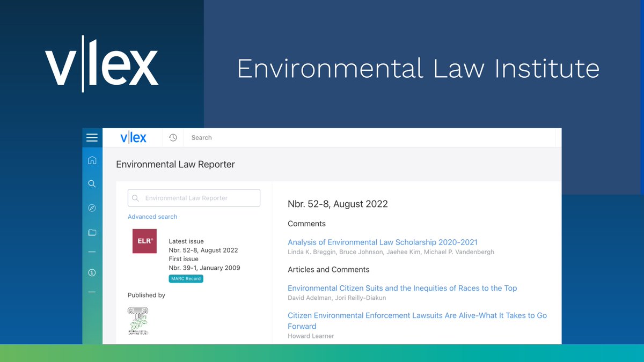Open Environmental Citizen Suits and the Inequities article

tap(402, 288)
